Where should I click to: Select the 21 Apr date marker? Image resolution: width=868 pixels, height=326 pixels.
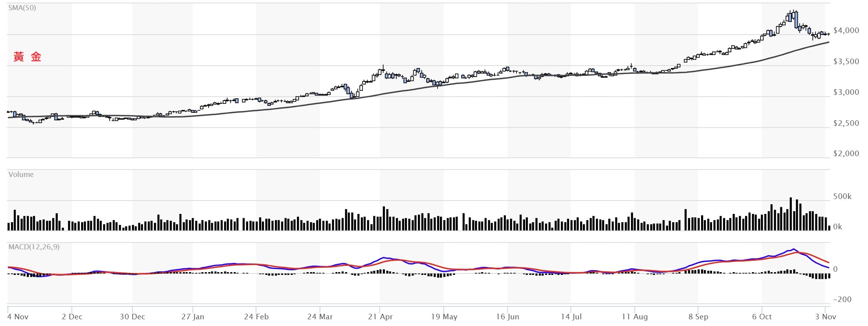click(x=380, y=317)
